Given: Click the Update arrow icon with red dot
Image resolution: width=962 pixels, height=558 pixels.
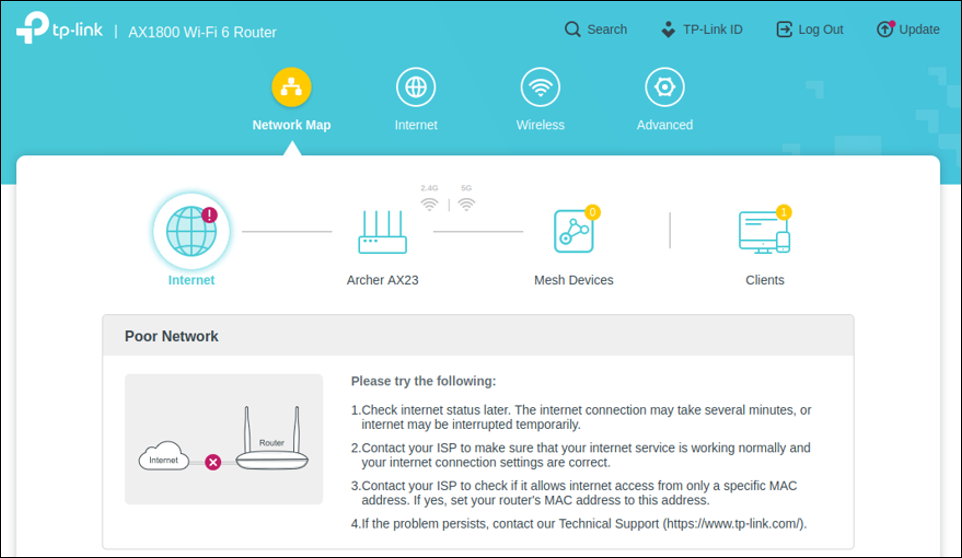Looking at the screenshot, I should 885,29.
